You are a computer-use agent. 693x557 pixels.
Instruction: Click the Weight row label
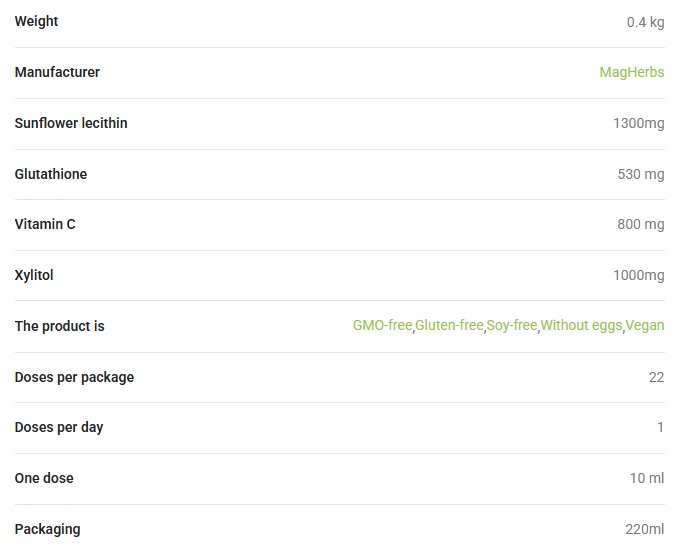point(36,21)
